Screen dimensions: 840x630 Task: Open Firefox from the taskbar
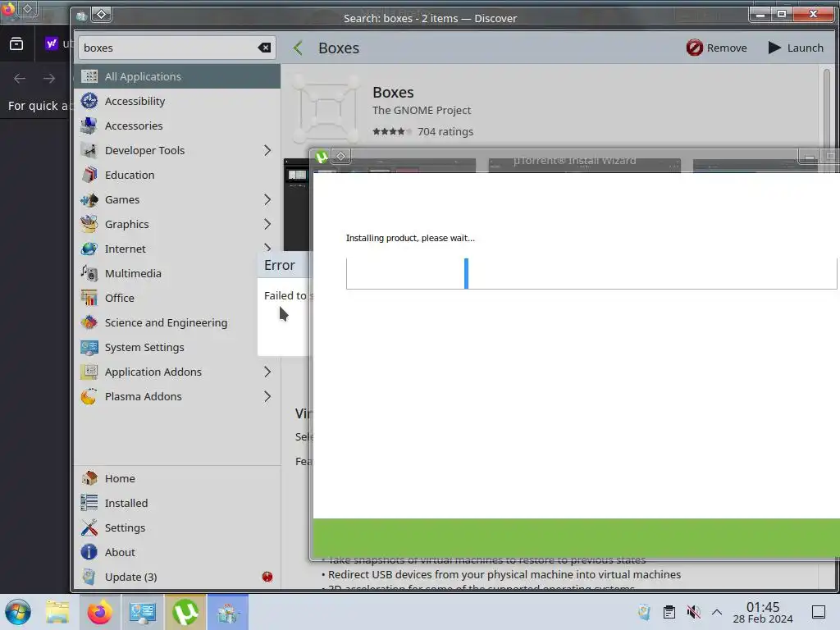[99, 612]
